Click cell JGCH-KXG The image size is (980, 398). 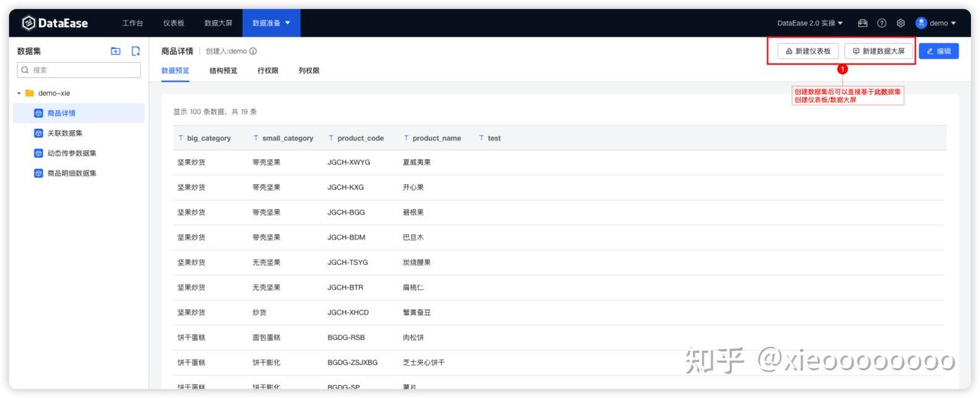click(x=346, y=188)
